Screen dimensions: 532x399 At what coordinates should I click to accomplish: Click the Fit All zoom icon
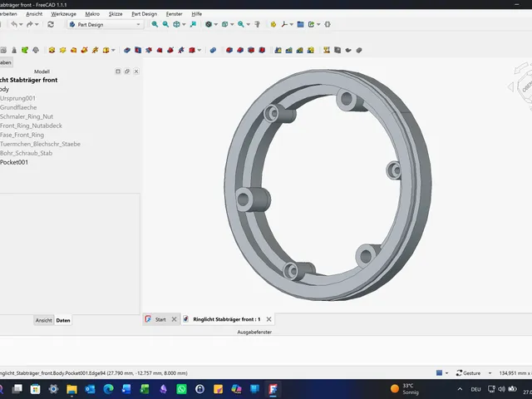coord(155,24)
